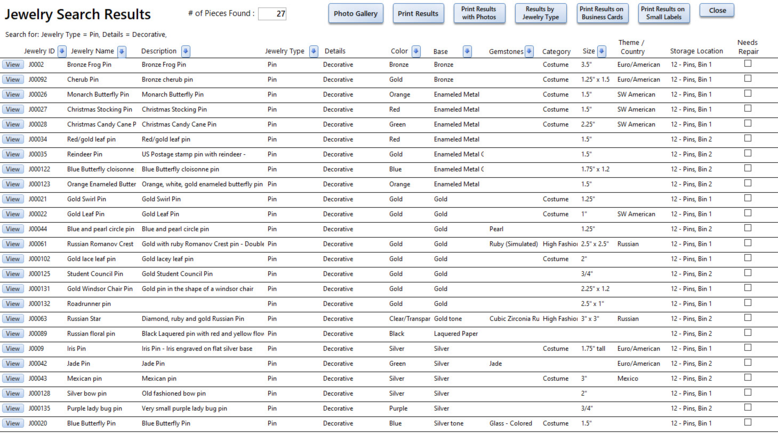Click 'Ruby (Simulated)' gemstone cell
778x433 pixels.
coord(514,244)
